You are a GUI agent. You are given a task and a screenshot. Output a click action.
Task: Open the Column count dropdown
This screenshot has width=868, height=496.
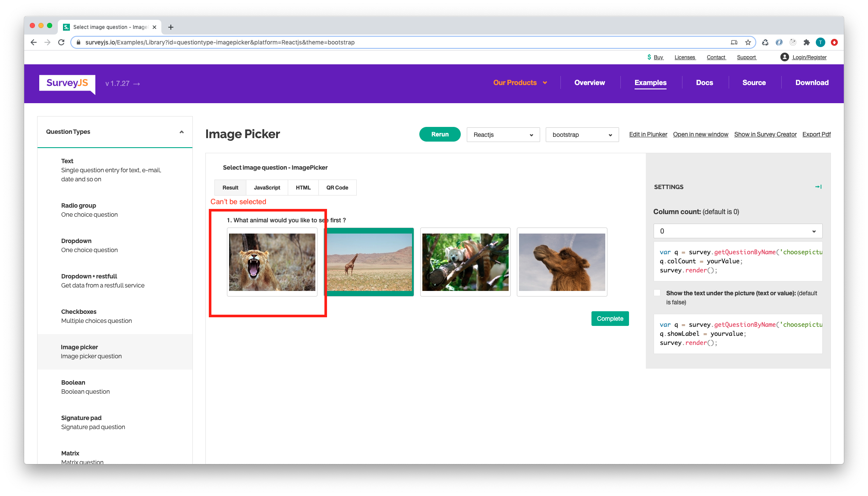pyautogui.click(x=738, y=231)
